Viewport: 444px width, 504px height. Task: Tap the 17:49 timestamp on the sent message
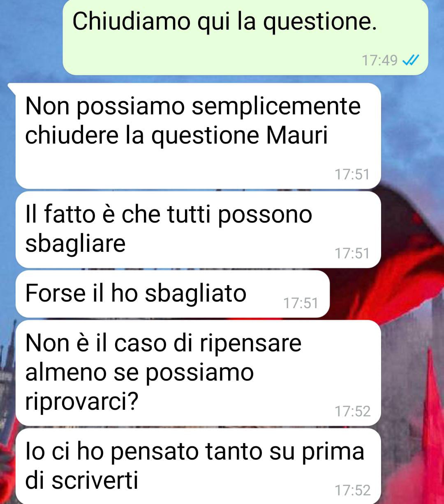click(x=379, y=61)
